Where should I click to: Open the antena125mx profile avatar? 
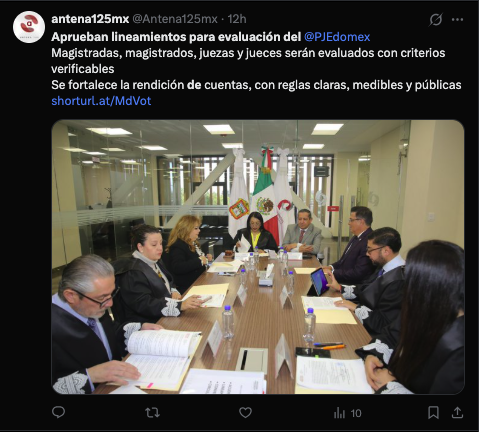pyautogui.click(x=29, y=27)
